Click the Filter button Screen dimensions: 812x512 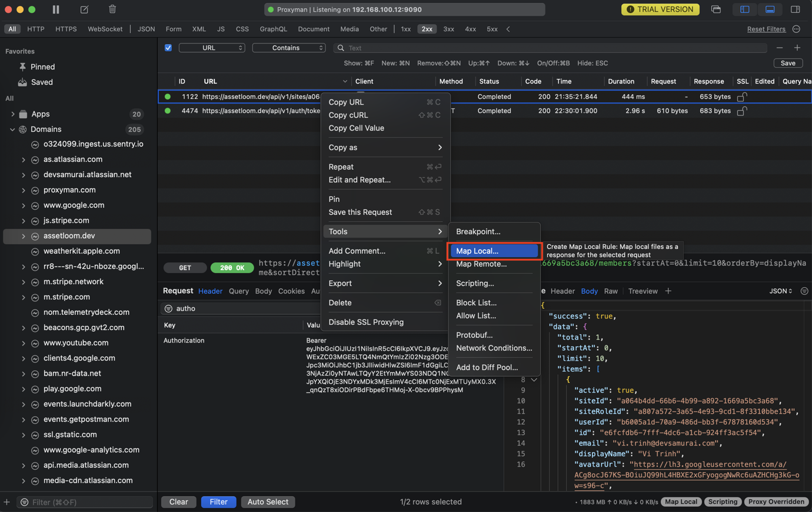[218, 502]
